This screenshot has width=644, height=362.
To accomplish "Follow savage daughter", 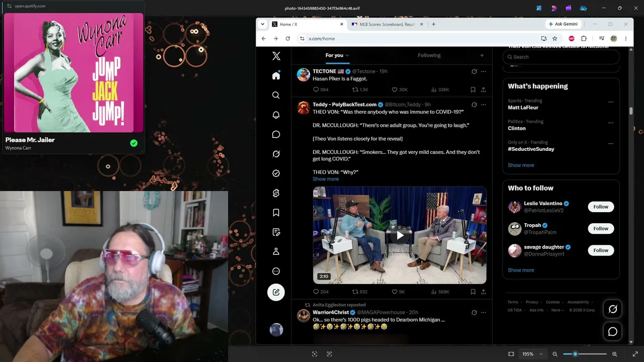I will tap(601, 250).
